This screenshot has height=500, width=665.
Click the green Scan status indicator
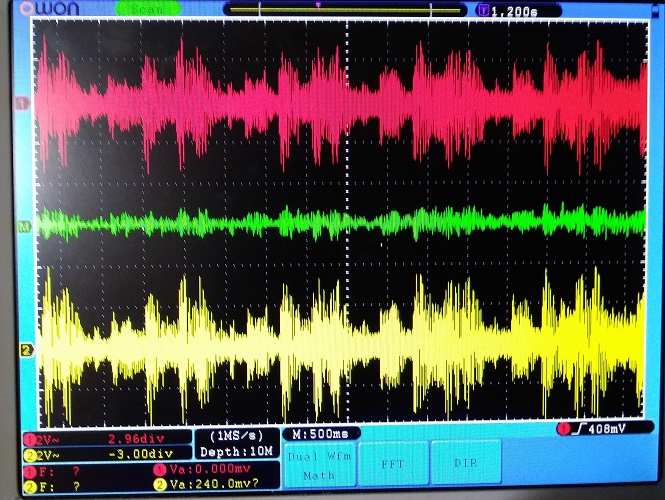pyautogui.click(x=142, y=9)
